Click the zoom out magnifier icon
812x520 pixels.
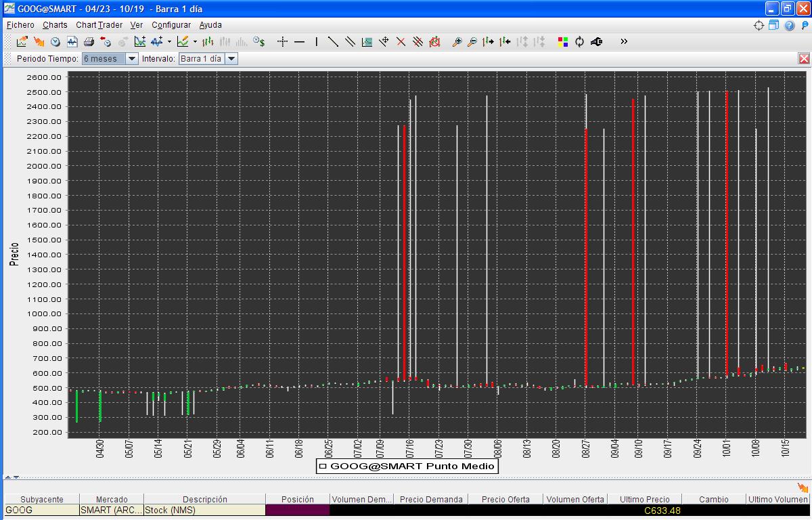472,42
